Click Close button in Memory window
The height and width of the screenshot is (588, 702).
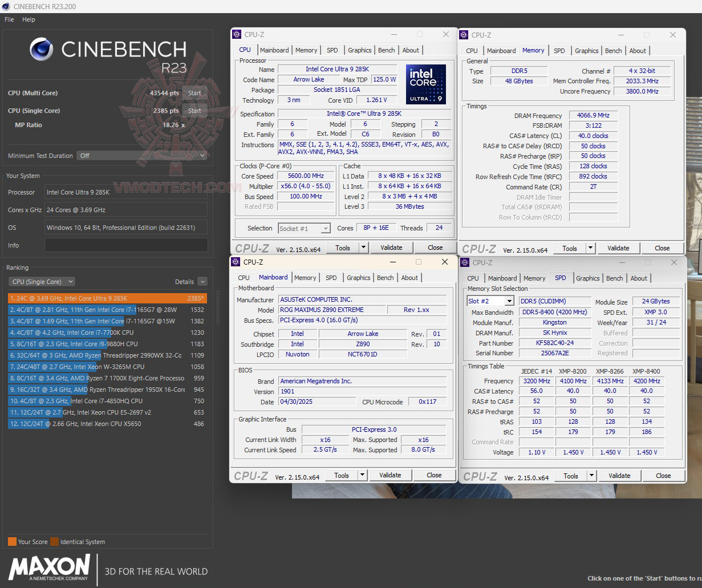(662, 248)
